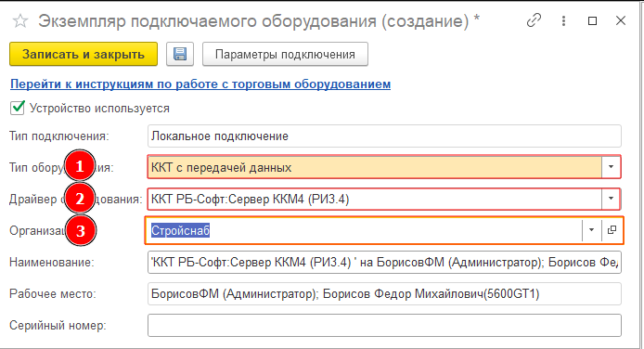The image size is (644, 349).
Task: Expand the Тип оборудования dropdown list
Action: 612,167
